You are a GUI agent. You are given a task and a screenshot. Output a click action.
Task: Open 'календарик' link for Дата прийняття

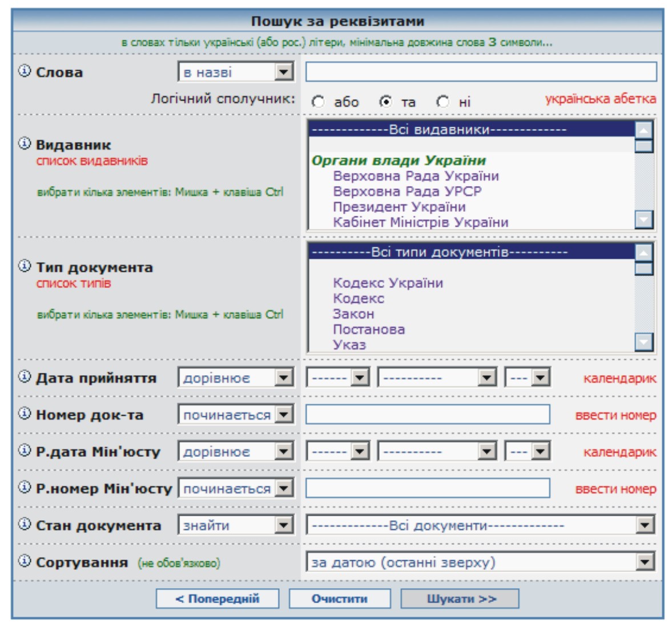pyautogui.click(x=619, y=378)
